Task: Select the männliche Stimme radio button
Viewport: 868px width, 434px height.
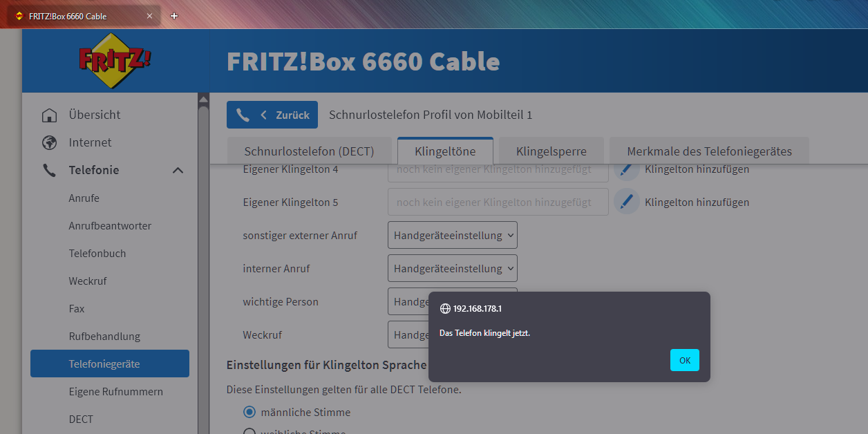Action: click(x=249, y=412)
